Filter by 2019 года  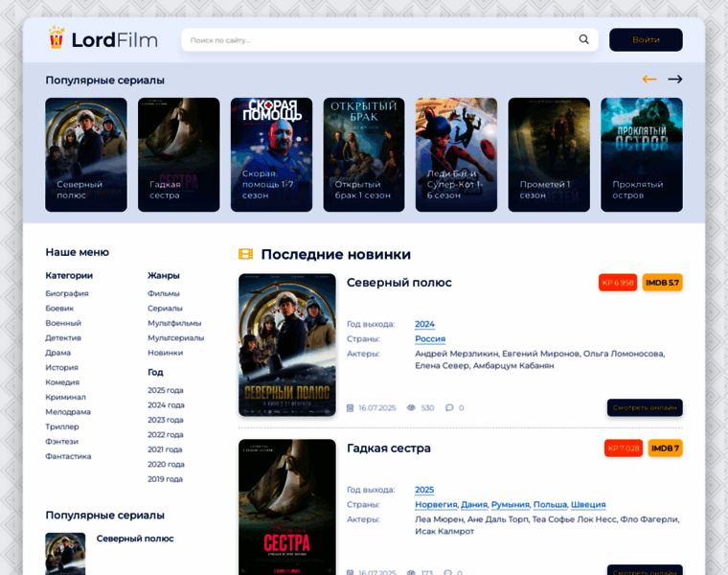coord(165,479)
